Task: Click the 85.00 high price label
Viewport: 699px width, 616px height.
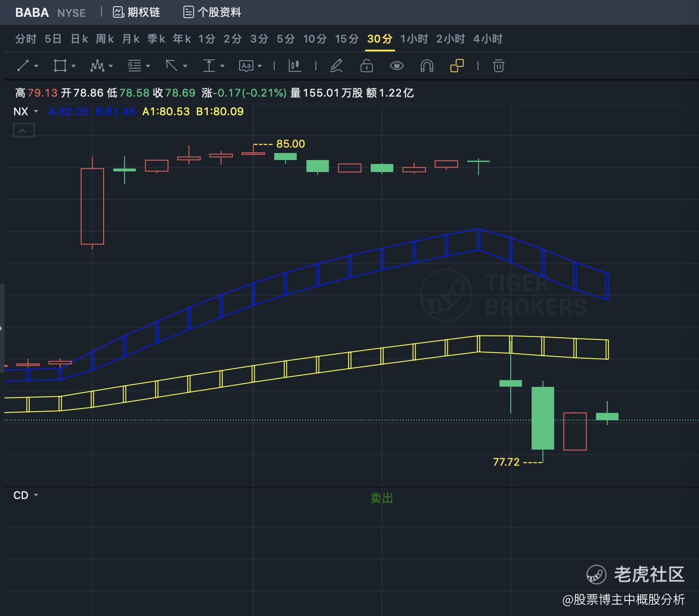Action: pyautogui.click(x=291, y=144)
